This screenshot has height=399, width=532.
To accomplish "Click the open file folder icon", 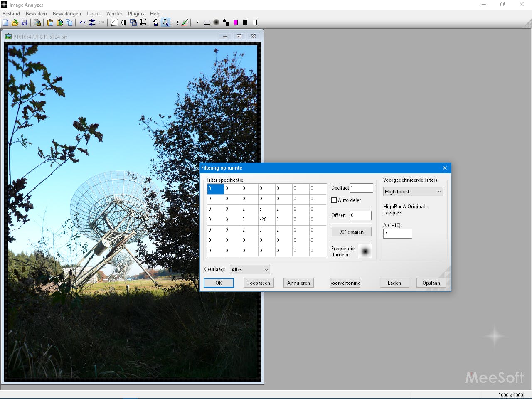I will click(15, 22).
